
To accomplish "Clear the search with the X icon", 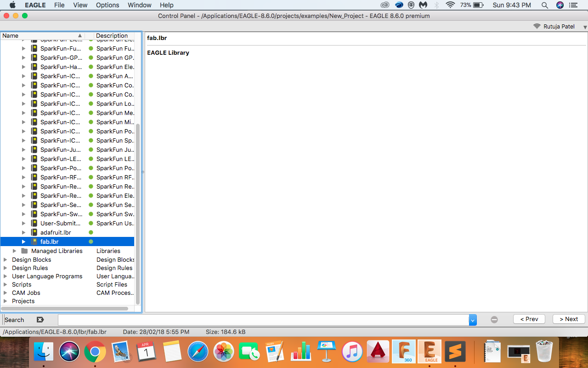I will pyautogui.click(x=40, y=320).
